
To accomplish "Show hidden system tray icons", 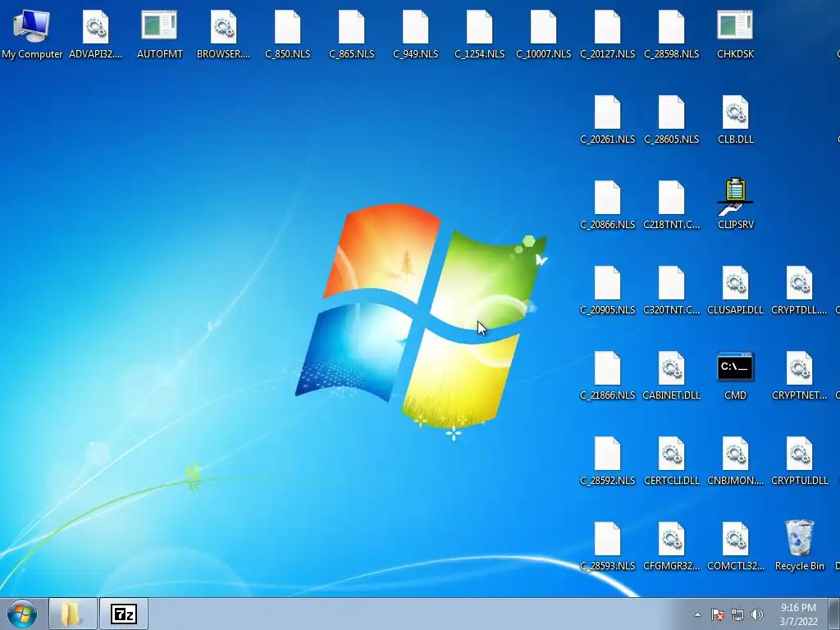I will click(697, 614).
